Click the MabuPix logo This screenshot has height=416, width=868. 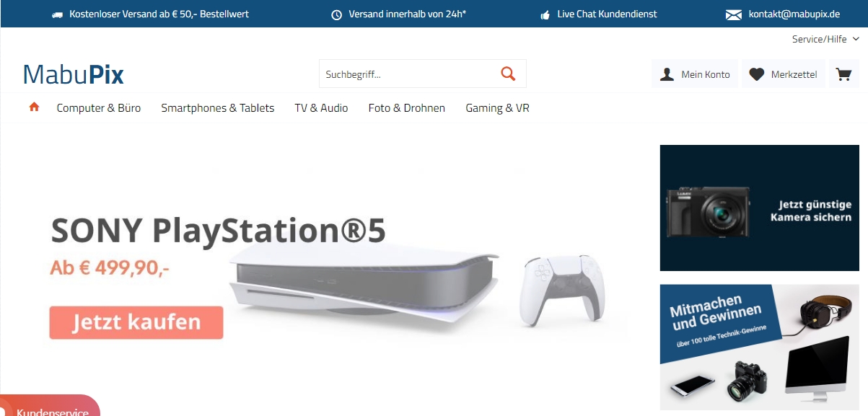click(74, 74)
